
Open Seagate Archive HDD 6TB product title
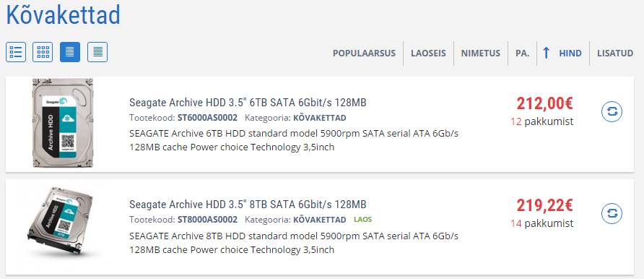248,103
